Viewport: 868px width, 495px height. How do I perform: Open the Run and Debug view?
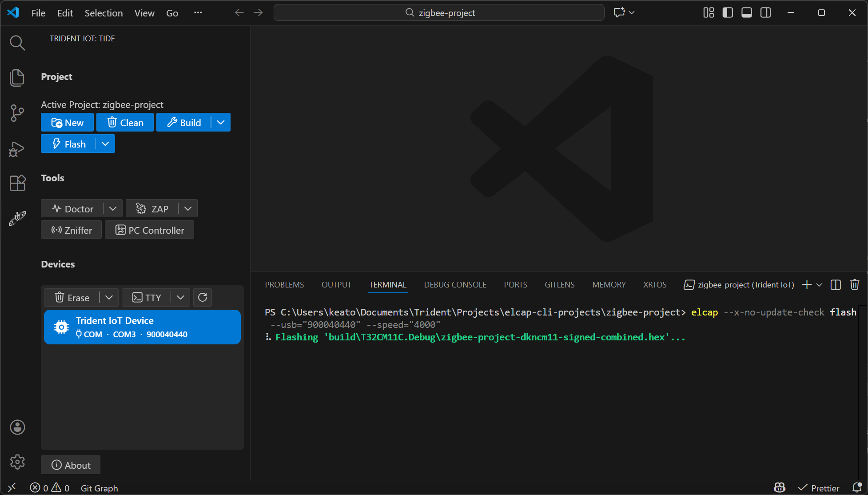(17, 148)
